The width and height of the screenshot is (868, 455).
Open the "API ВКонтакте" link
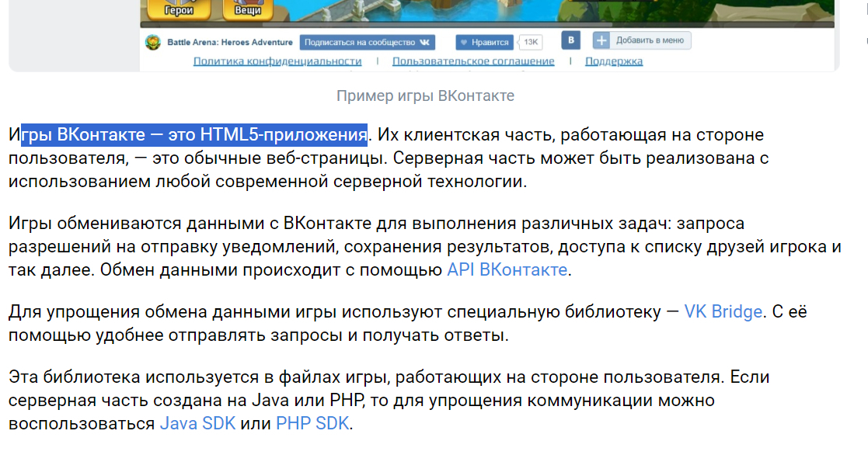click(507, 269)
